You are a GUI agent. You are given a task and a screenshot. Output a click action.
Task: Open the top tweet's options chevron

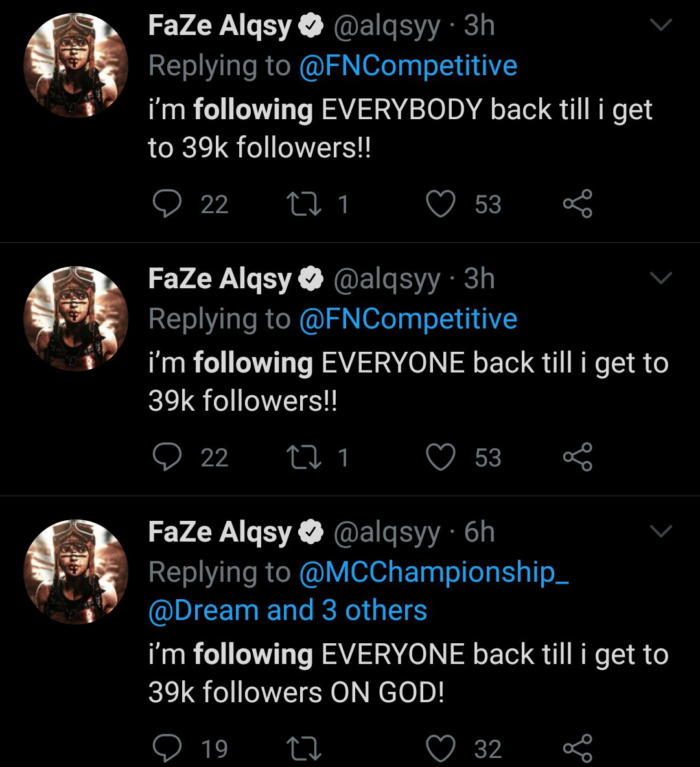point(661,26)
